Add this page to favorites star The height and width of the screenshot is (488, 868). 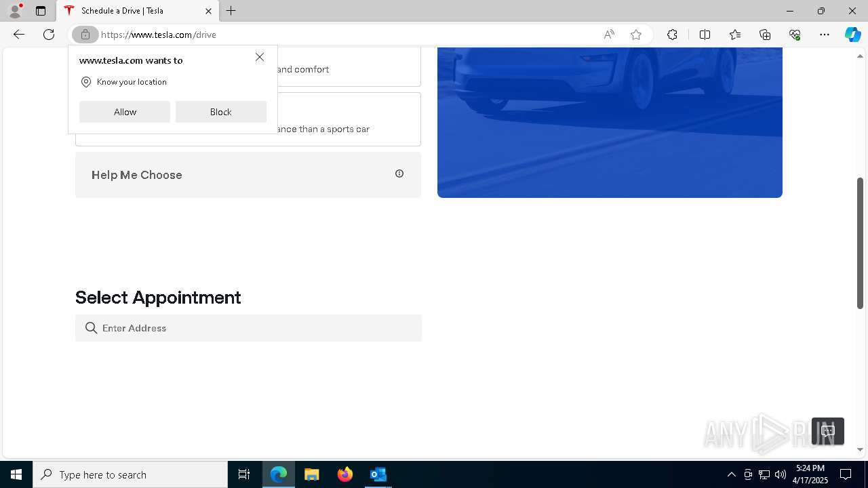[636, 35]
